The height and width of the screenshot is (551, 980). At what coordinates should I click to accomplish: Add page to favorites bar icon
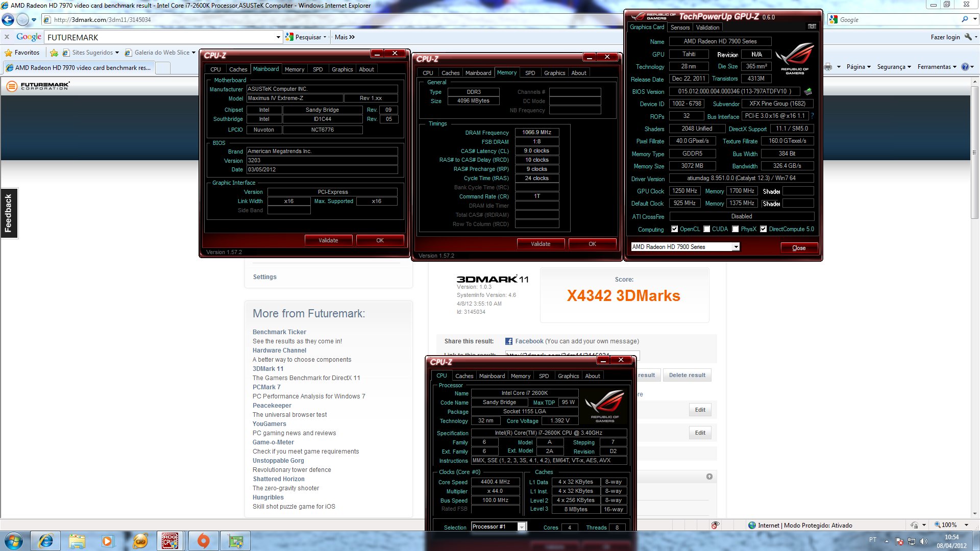pyautogui.click(x=54, y=53)
